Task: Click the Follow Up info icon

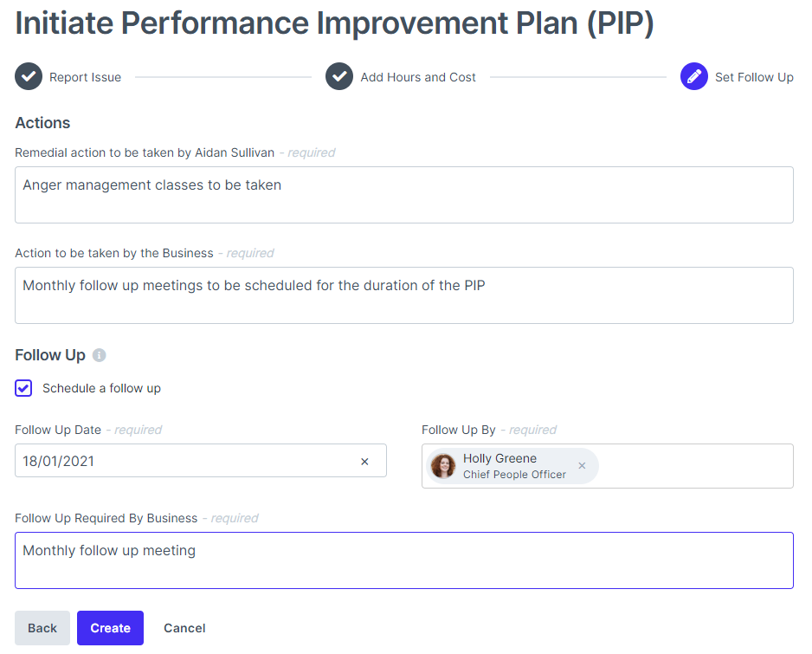Action: pos(100,355)
